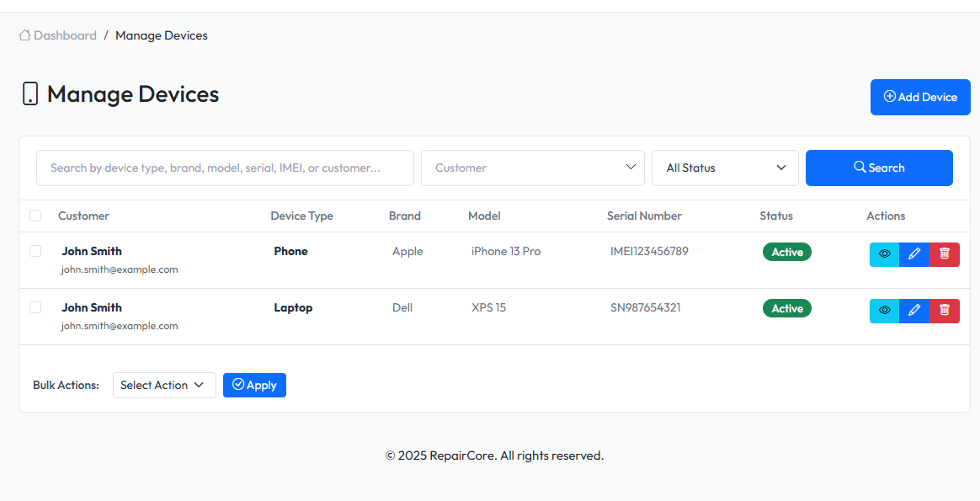Edit the iPhone 13 Pro device

coord(914,254)
